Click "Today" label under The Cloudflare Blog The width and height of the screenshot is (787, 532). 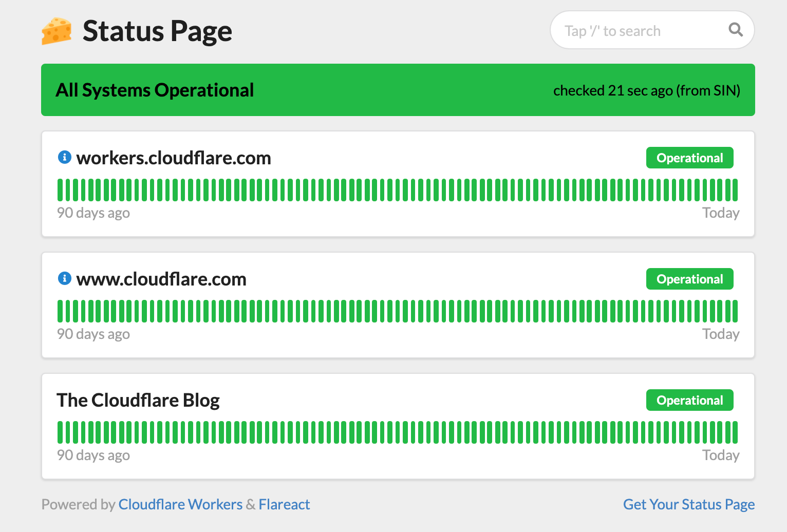tap(721, 455)
